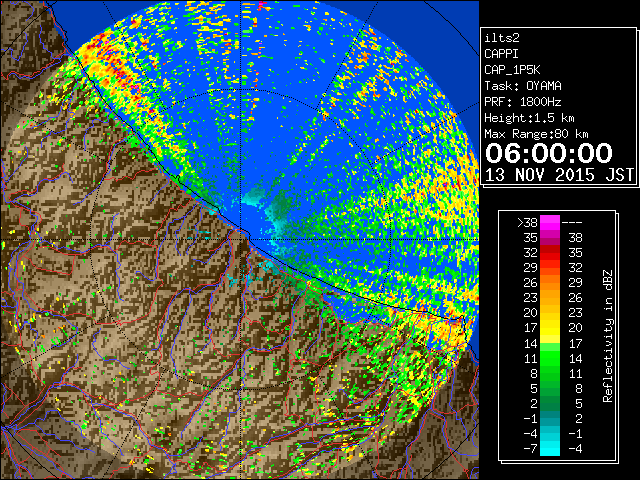Select the 'Task: OYAMA' line
The height and width of the screenshot is (480, 640).
(x=523, y=86)
